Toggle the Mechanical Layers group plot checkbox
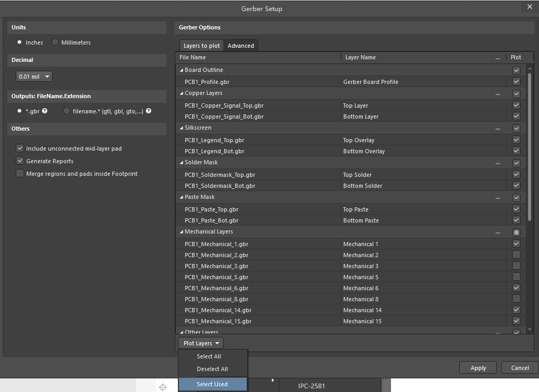The height and width of the screenshot is (392, 539). pos(516,232)
